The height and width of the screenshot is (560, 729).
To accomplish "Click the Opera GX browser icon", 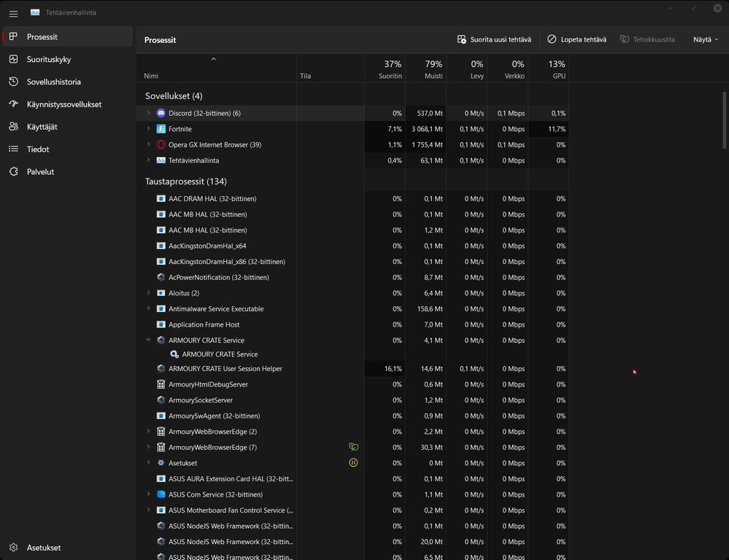I will click(161, 144).
